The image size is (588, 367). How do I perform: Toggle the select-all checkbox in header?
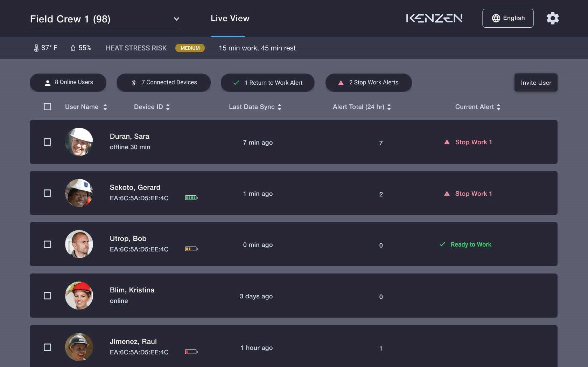pyautogui.click(x=47, y=106)
